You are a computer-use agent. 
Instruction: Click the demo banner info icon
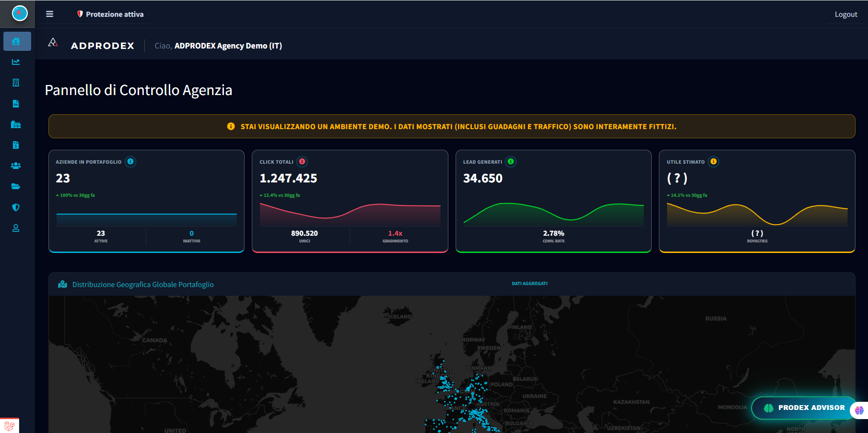click(x=231, y=126)
